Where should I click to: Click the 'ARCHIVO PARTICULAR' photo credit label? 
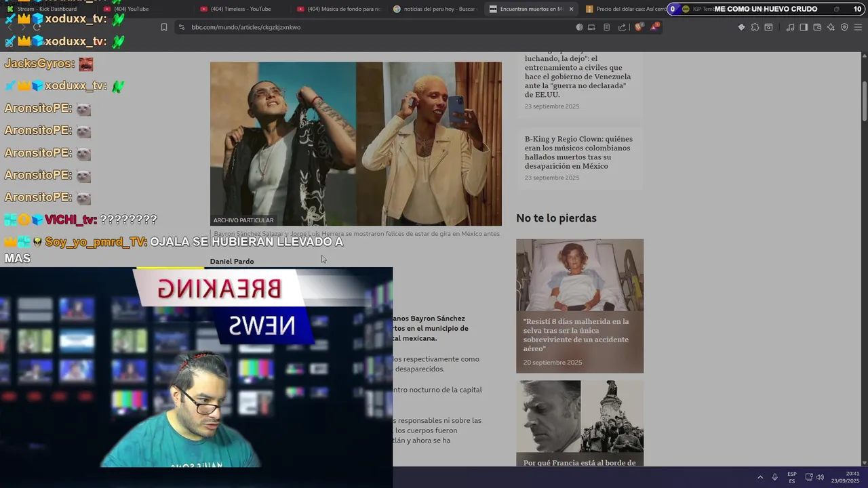coord(243,220)
